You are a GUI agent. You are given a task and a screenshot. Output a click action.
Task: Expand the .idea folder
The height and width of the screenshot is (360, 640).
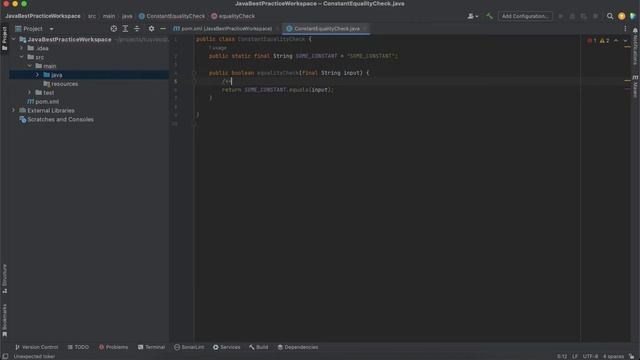click(22, 48)
